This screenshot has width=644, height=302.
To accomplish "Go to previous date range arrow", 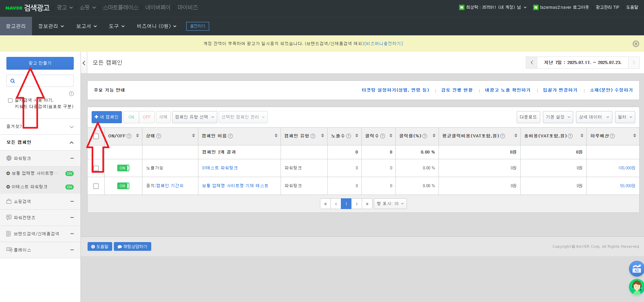I will [x=532, y=63].
